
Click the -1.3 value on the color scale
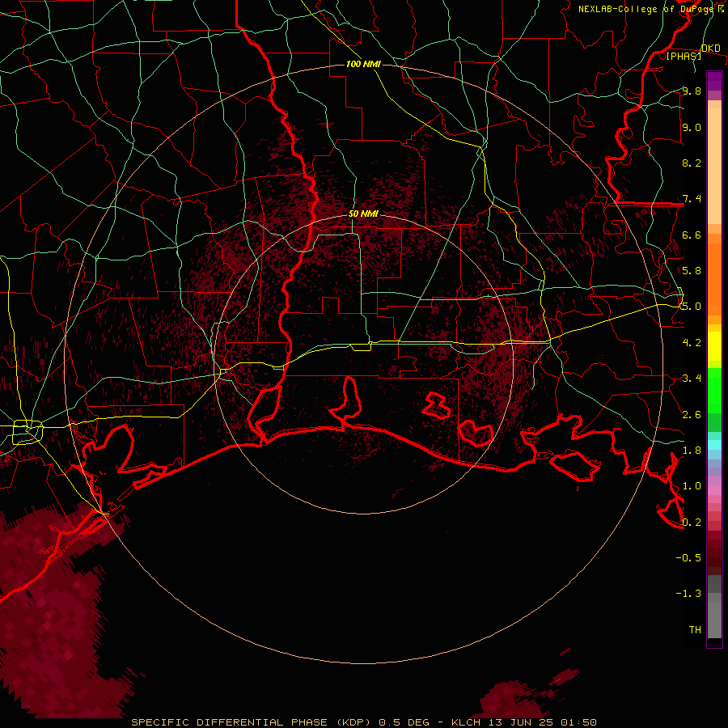click(688, 594)
